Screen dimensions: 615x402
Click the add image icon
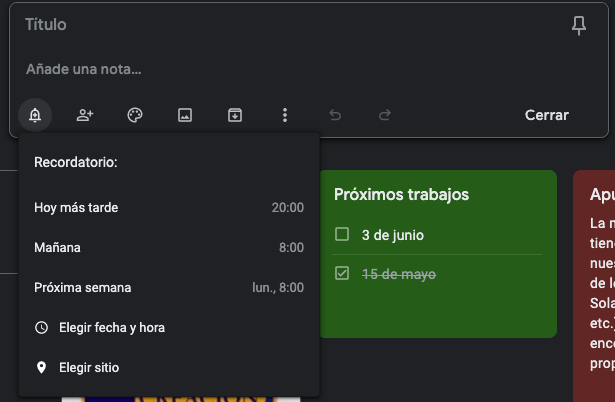point(185,115)
